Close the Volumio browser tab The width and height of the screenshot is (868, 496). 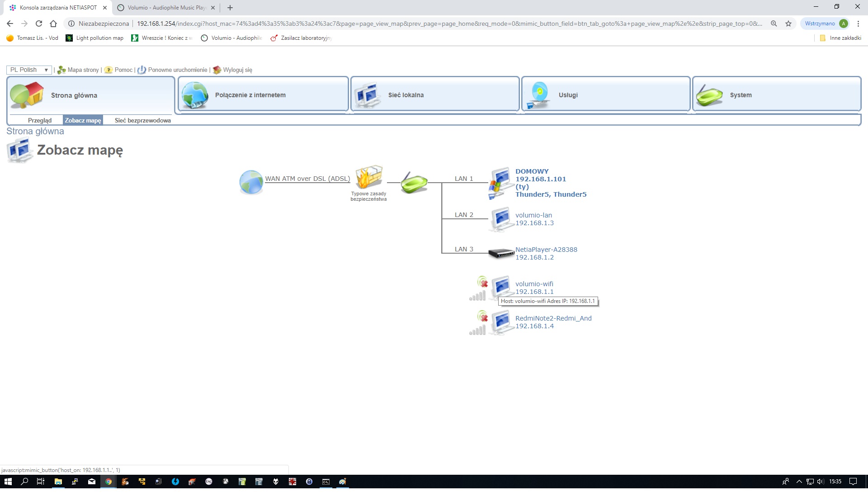(x=213, y=8)
